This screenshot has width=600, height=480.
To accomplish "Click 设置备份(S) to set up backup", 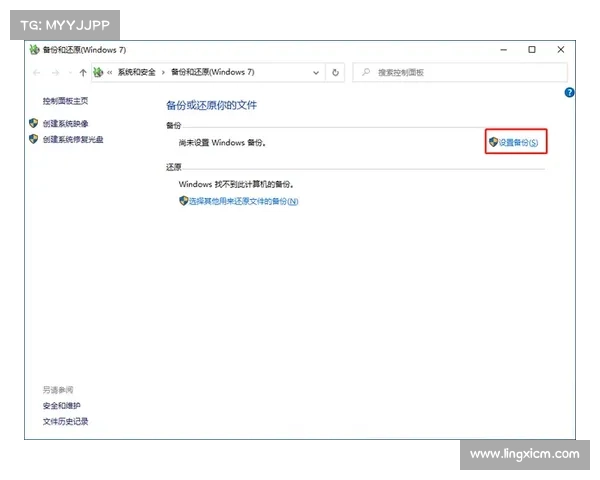I will (x=518, y=143).
